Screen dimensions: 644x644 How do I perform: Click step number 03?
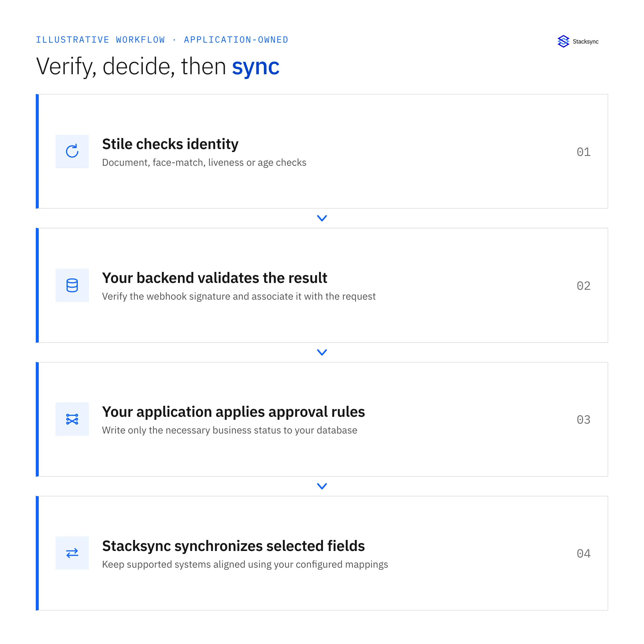coord(583,420)
